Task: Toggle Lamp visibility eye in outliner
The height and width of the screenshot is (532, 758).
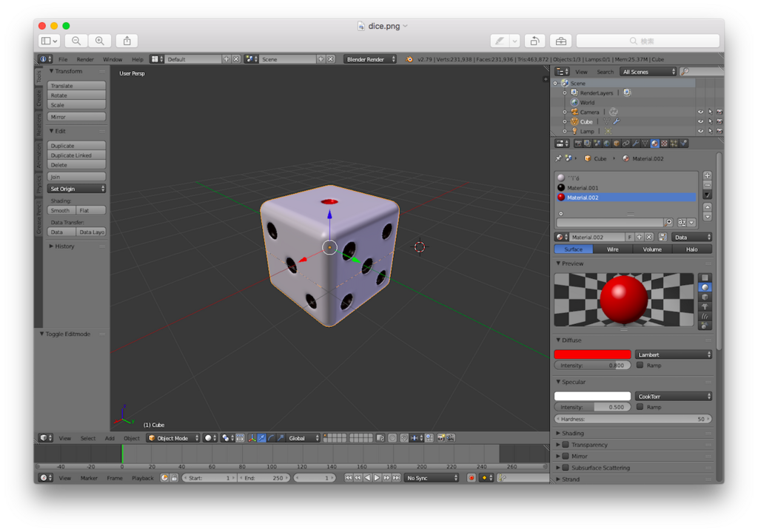Action: (700, 132)
